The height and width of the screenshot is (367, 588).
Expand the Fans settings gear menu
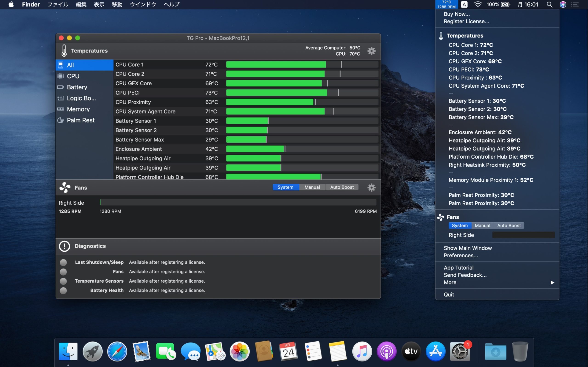(372, 187)
